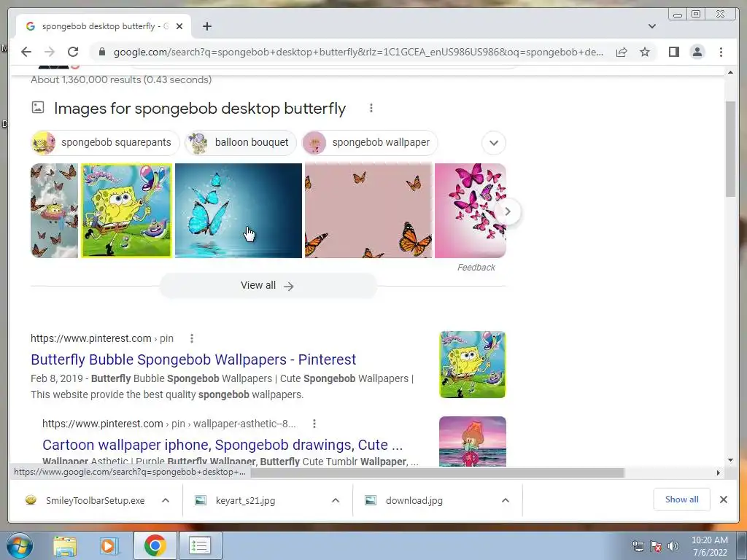Close the spongebob desktop butterfly tab
Screen dimensions: 747x560
[179, 26]
